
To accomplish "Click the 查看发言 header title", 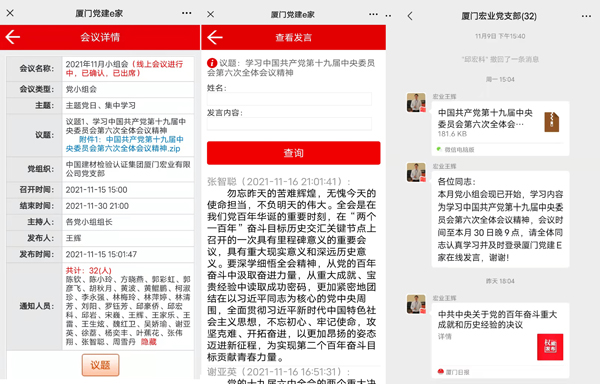I will pos(293,37).
